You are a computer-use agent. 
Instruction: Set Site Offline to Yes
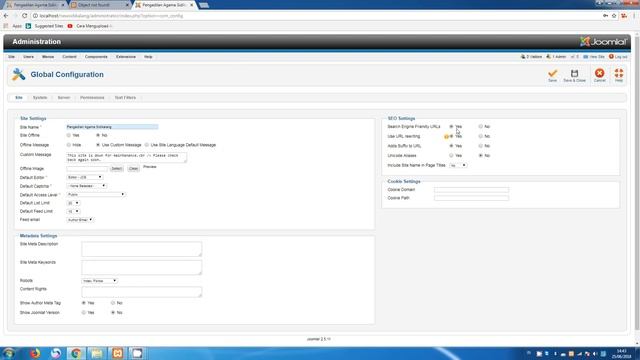coord(69,135)
